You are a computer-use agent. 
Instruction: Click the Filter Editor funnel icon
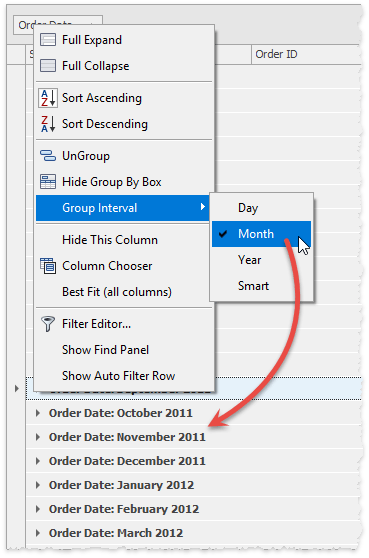coord(48,324)
